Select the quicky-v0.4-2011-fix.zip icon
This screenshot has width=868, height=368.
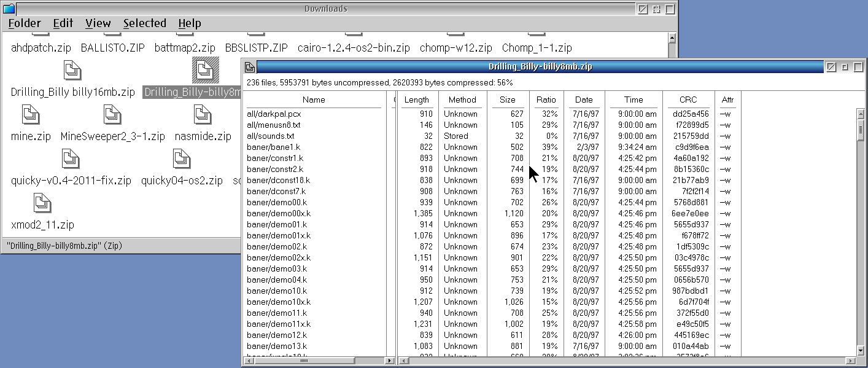tap(71, 159)
